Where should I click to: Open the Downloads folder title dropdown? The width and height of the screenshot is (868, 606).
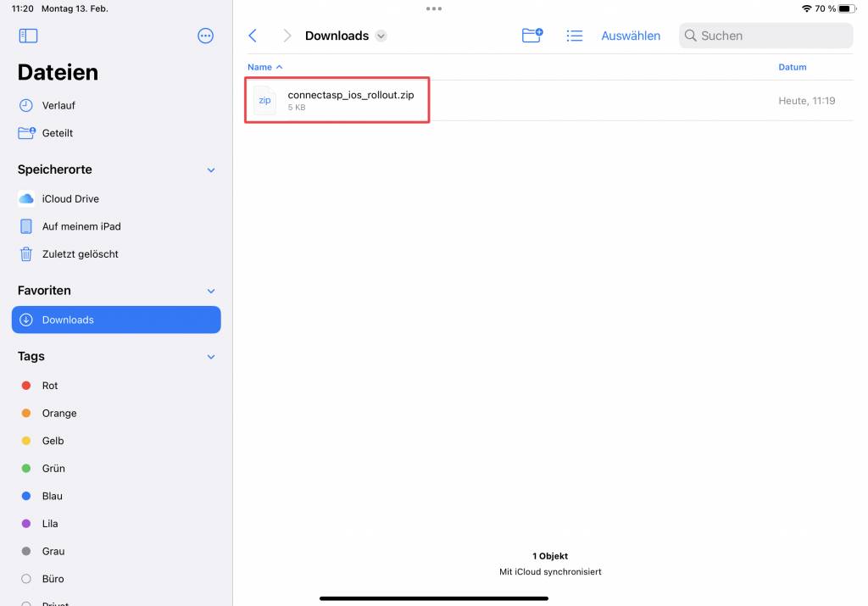coord(381,36)
